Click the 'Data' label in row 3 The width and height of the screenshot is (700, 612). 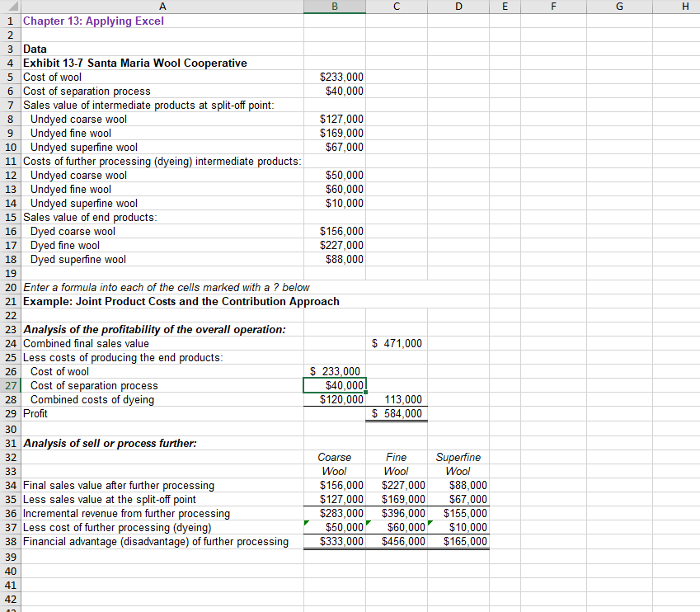[35, 49]
